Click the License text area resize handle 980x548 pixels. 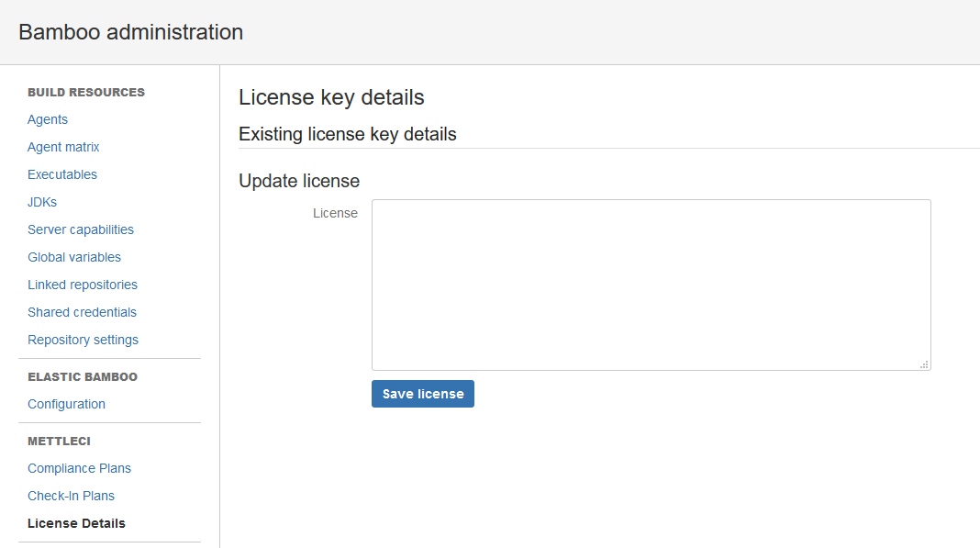tap(924, 364)
